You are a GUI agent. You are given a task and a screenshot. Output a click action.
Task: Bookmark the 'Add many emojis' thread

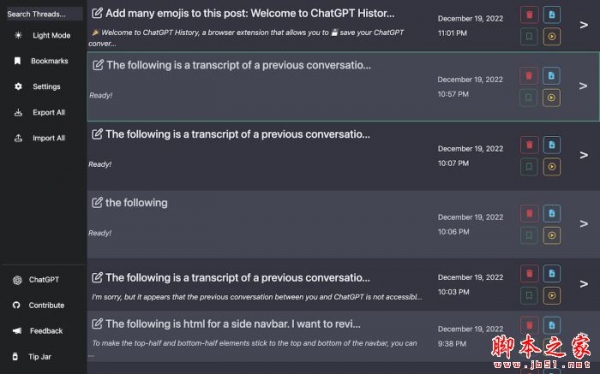529,36
